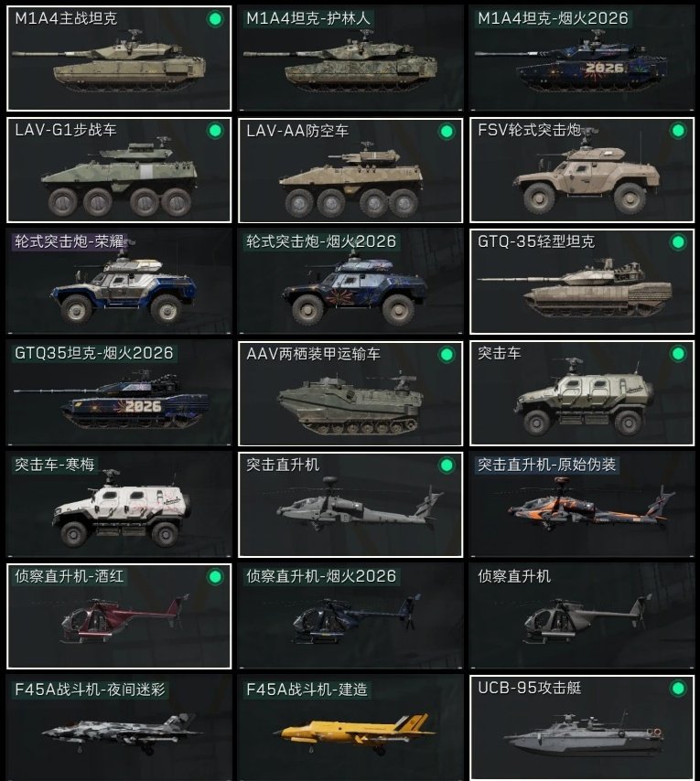Select the AAV两栖装甲运输车 card

click(x=350, y=393)
